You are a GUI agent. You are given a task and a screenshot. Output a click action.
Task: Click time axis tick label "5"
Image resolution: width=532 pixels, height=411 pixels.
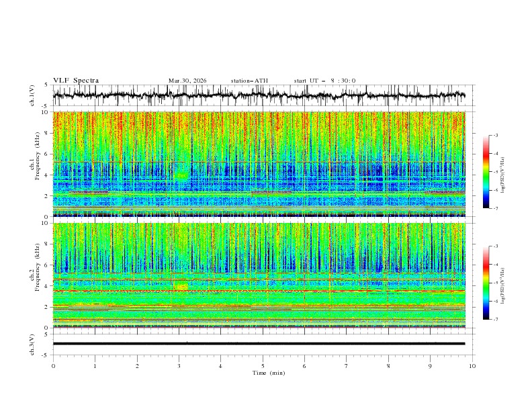coord(263,366)
